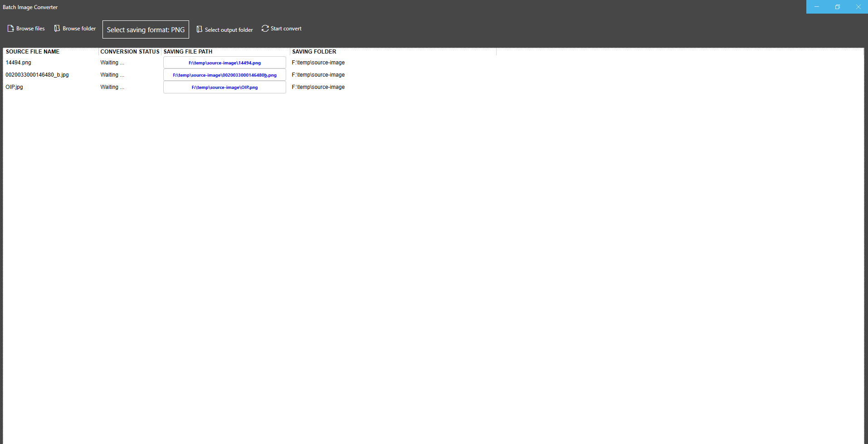Open saving path link for 14494.png
868x444 pixels.
(x=224, y=63)
